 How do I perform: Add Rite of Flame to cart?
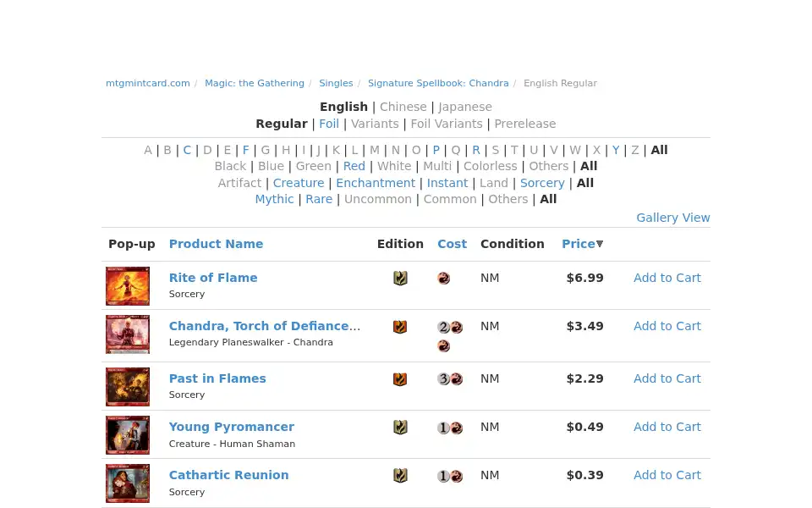pyautogui.click(x=667, y=278)
